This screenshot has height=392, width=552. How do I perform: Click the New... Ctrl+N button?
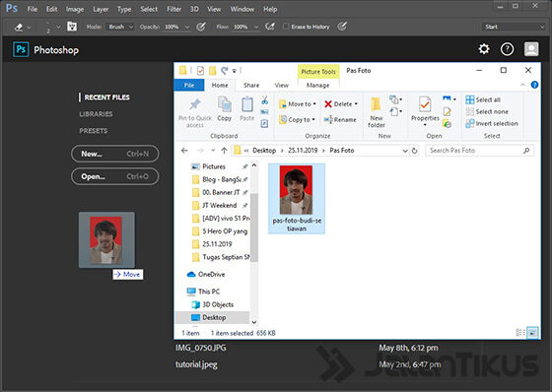coord(114,154)
